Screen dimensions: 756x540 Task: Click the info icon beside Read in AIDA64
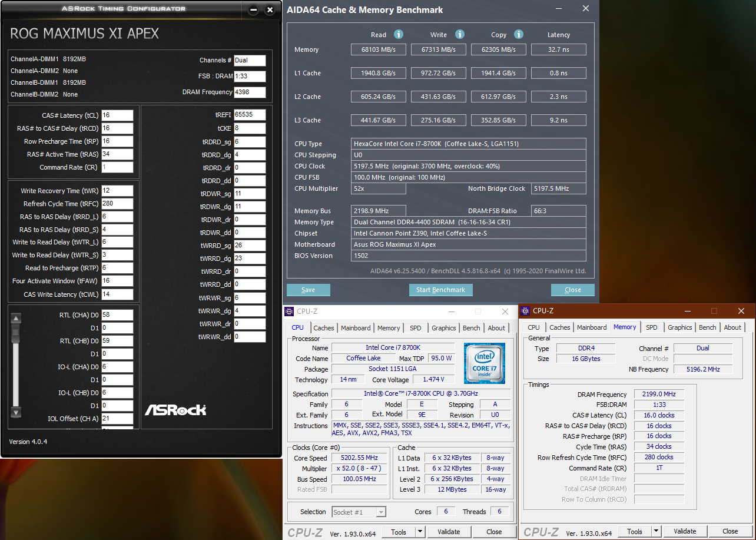coord(399,35)
